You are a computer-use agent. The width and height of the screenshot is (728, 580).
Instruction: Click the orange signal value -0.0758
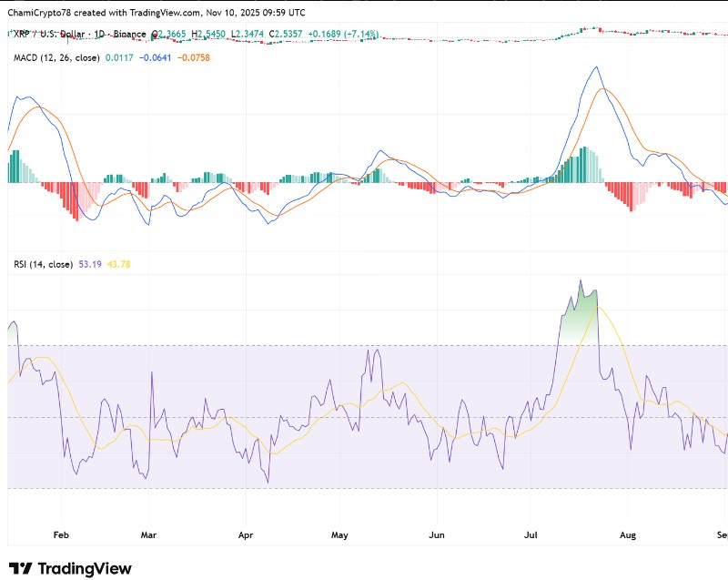point(194,57)
